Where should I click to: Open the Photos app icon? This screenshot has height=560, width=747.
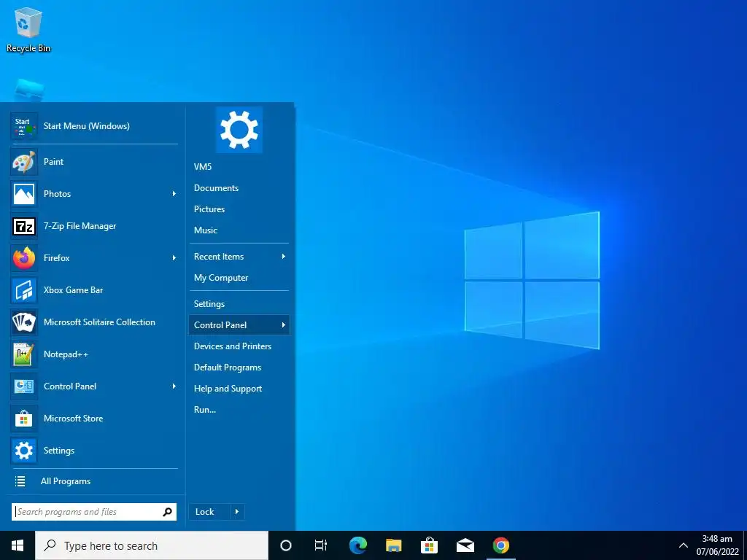click(24, 194)
